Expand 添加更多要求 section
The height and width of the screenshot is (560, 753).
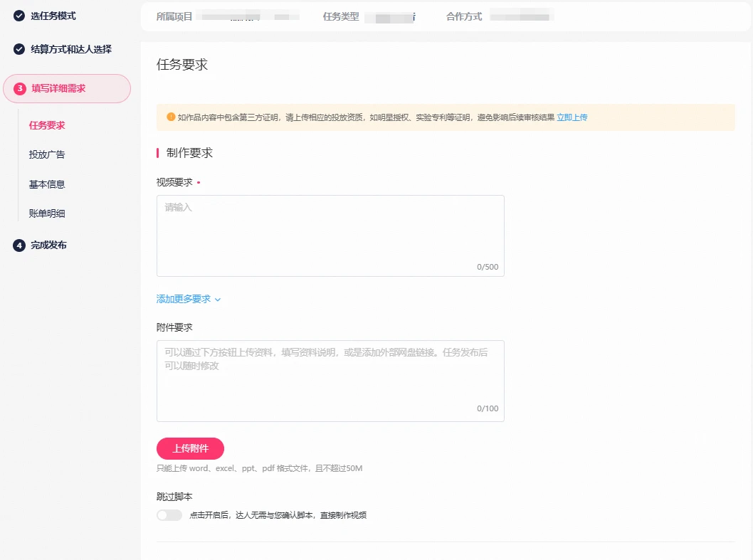pos(184,300)
